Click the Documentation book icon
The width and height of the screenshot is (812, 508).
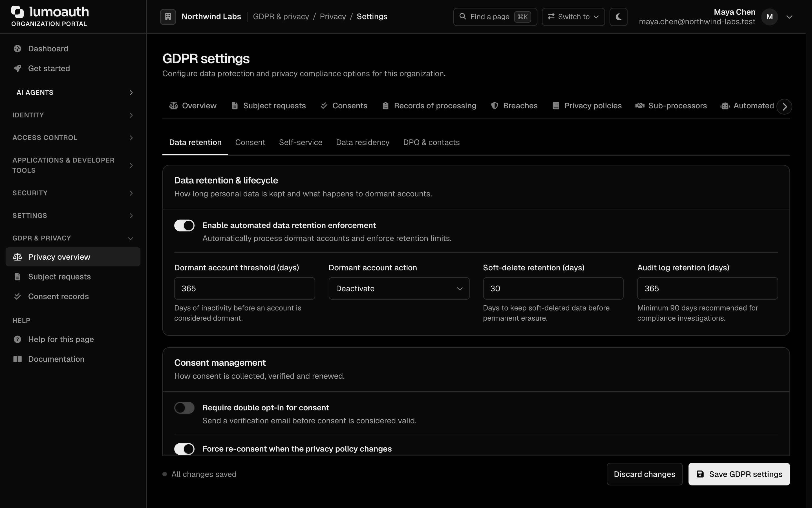(x=17, y=359)
